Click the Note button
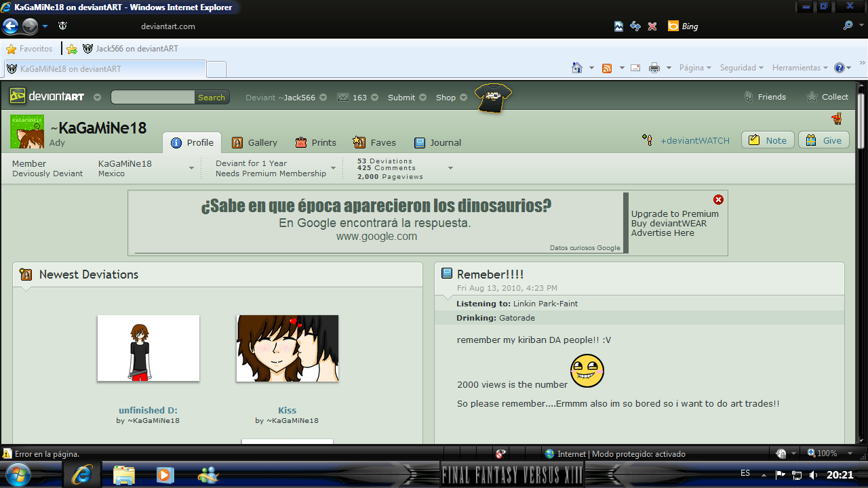The width and height of the screenshot is (868, 488). click(768, 140)
